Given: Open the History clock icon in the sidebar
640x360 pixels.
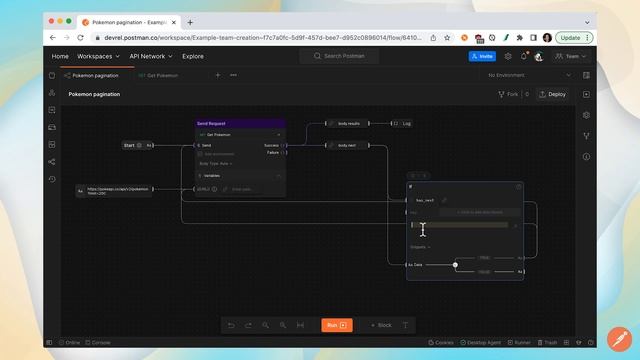Looking at the screenshot, I should (x=52, y=179).
